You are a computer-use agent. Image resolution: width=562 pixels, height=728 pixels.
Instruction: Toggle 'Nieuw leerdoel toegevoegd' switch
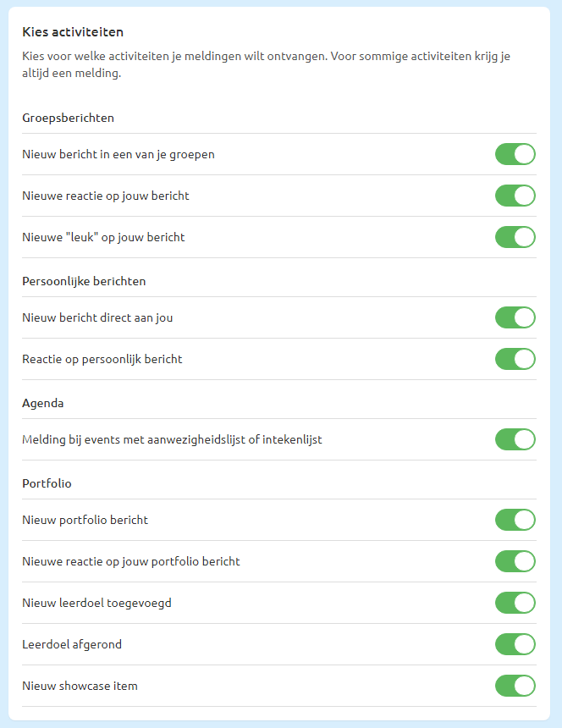point(515,603)
